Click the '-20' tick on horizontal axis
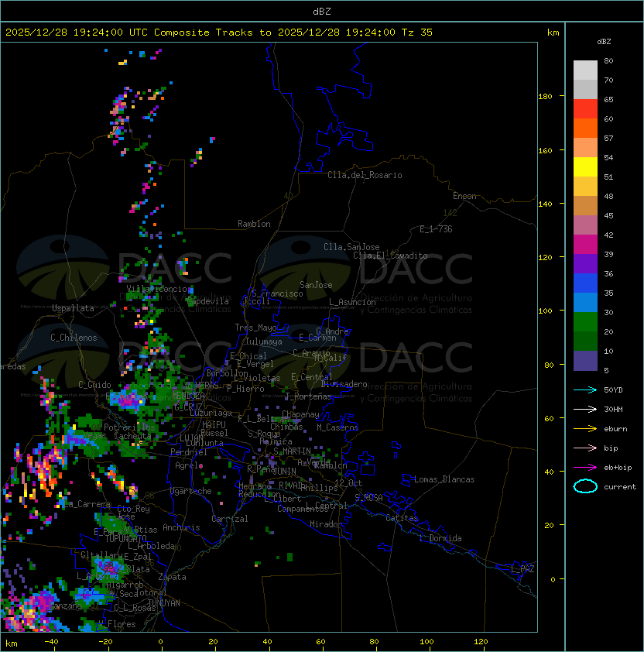 105,642
